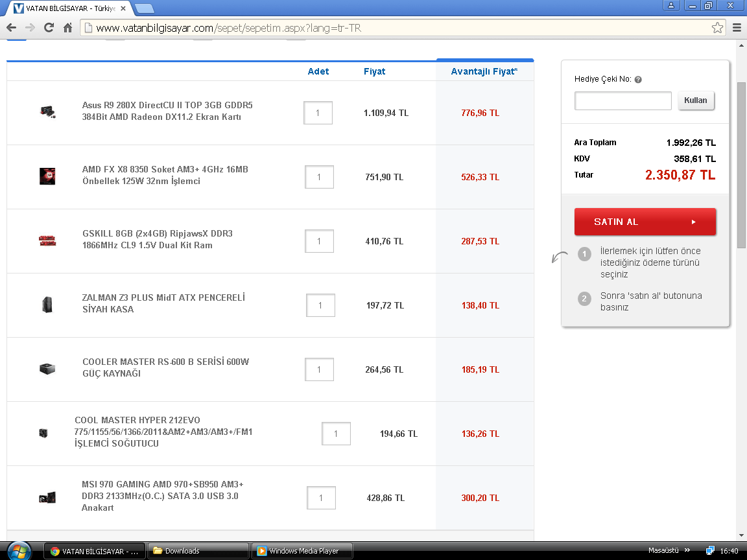Open COOL MASTER HYPER 212EVO link
This screenshot has width=747, height=560.
(x=163, y=432)
